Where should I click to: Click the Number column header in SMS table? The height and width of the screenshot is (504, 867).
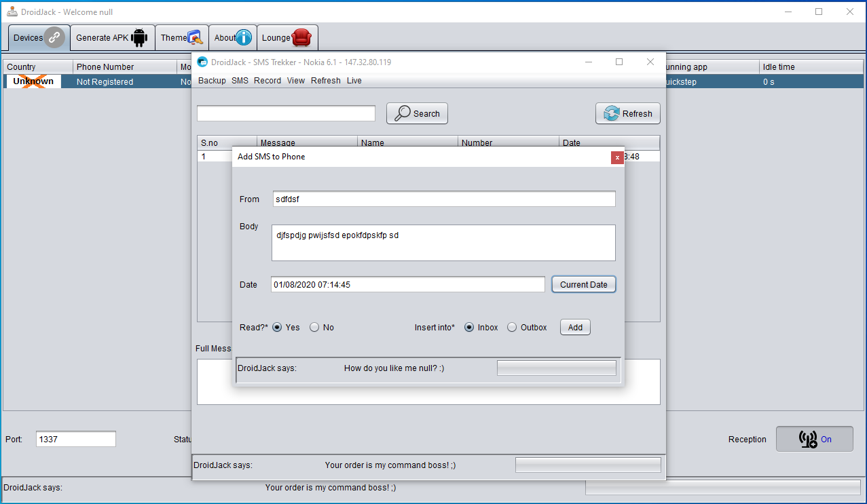[509, 142]
